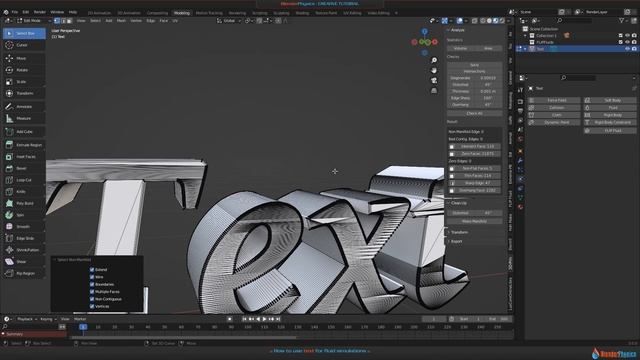
Task: Activate the Scale tool
Action: (x=24, y=82)
